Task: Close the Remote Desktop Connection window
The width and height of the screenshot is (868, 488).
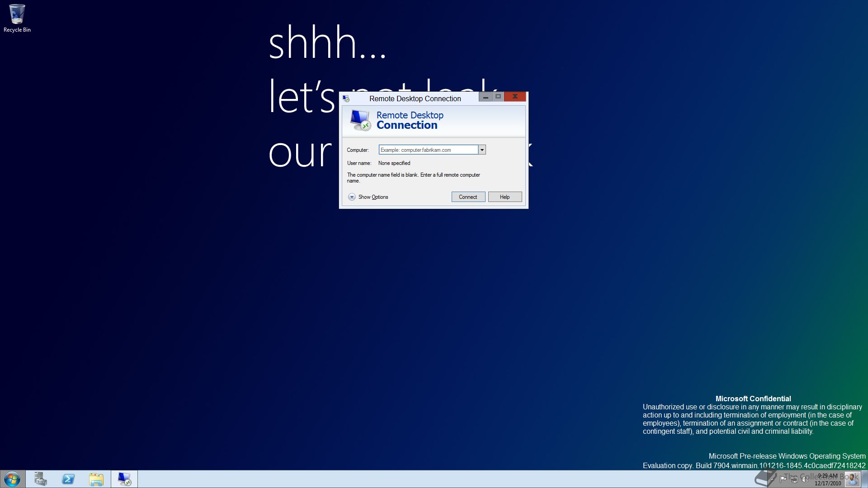Action: point(515,97)
